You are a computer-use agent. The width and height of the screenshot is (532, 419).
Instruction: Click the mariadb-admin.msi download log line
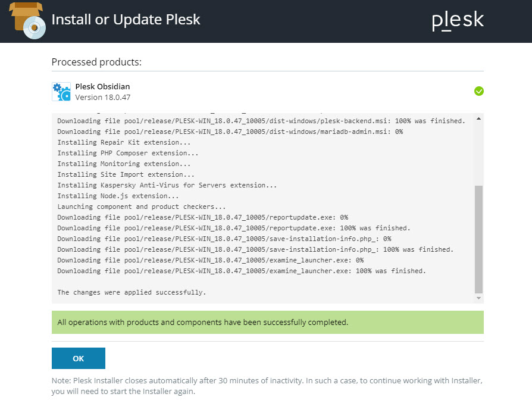(230, 132)
